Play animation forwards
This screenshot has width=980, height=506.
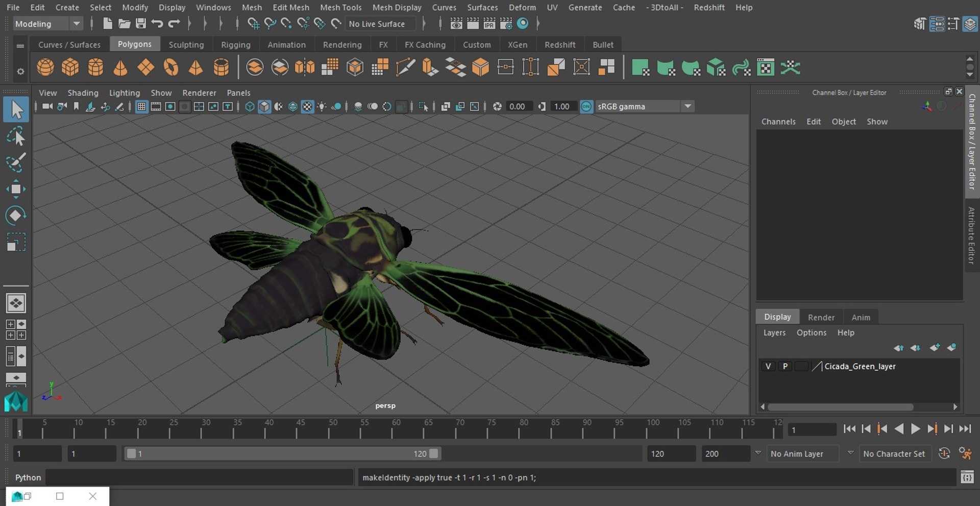tap(915, 429)
